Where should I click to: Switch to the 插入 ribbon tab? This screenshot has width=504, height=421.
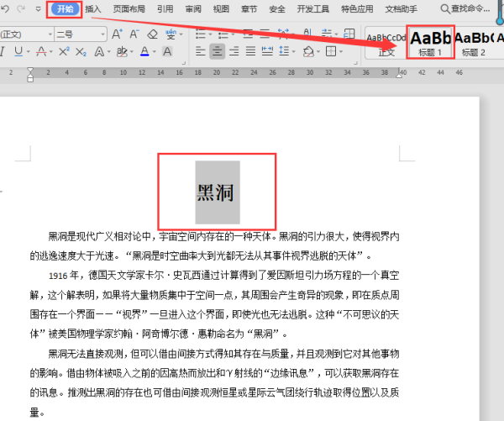[x=93, y=8]
